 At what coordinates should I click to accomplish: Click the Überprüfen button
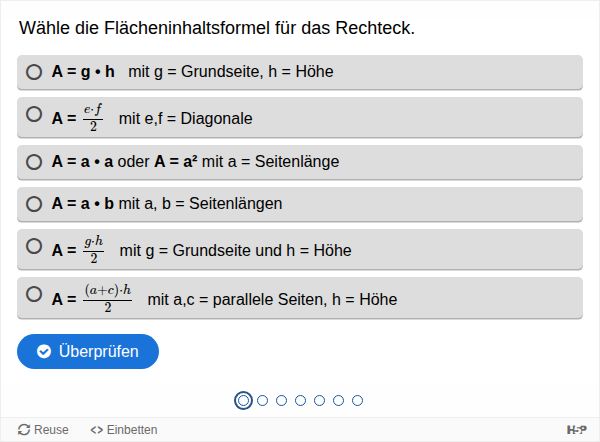(x=88, y=351)
